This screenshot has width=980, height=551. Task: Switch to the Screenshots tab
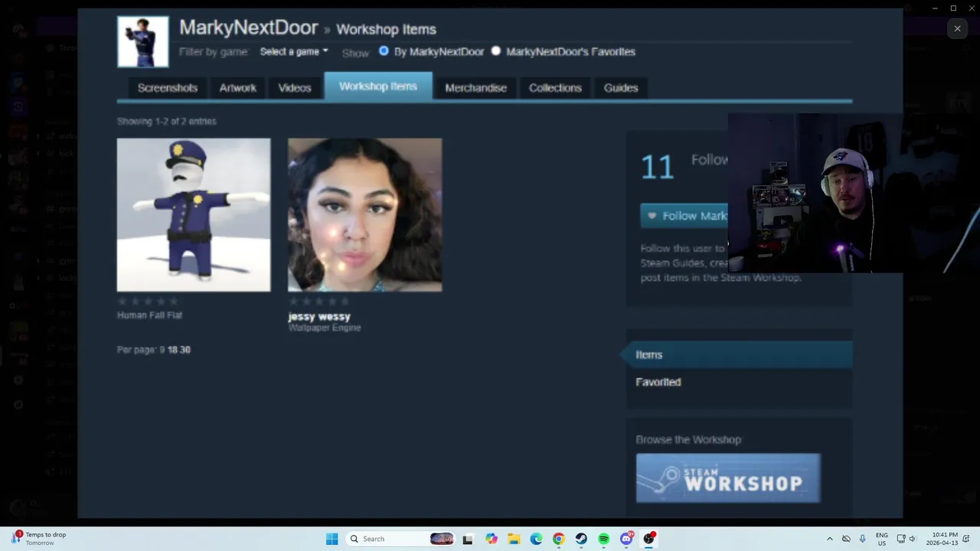point(168,88)
